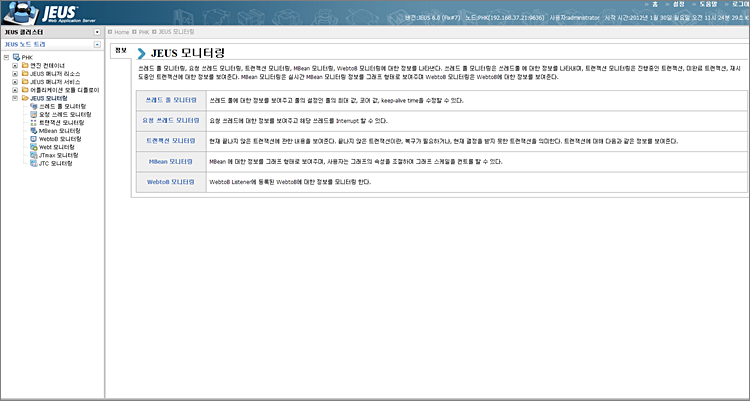Select WebtoB 모니터링 icon in tree
This screenshot has height=401, width=750.
point(33,139)
